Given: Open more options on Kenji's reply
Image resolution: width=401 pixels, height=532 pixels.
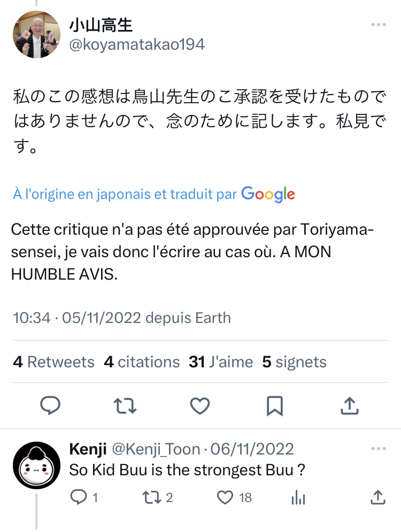Looking at the screenshot, I should (x=378, y=448).
